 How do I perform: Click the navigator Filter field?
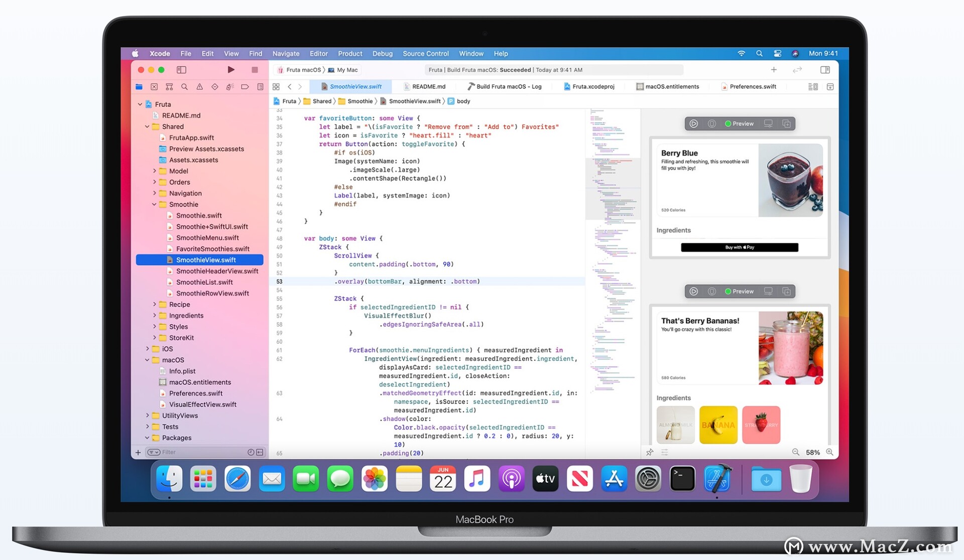201,452
